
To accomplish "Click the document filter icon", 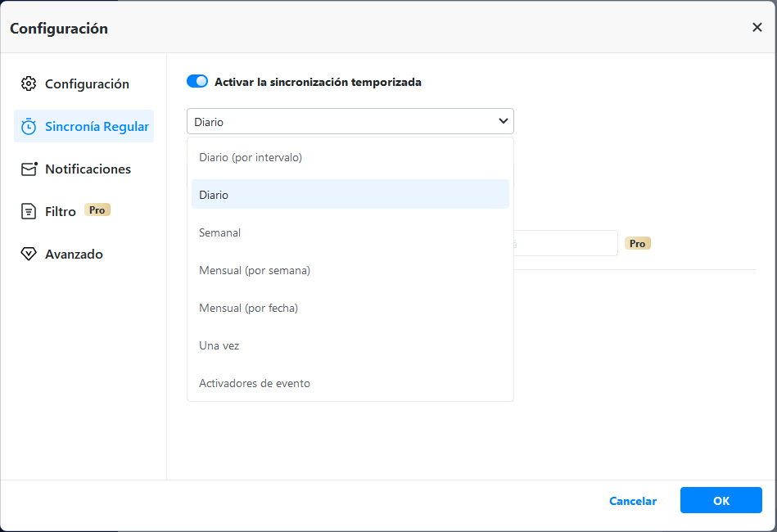I will pos(29,211).
